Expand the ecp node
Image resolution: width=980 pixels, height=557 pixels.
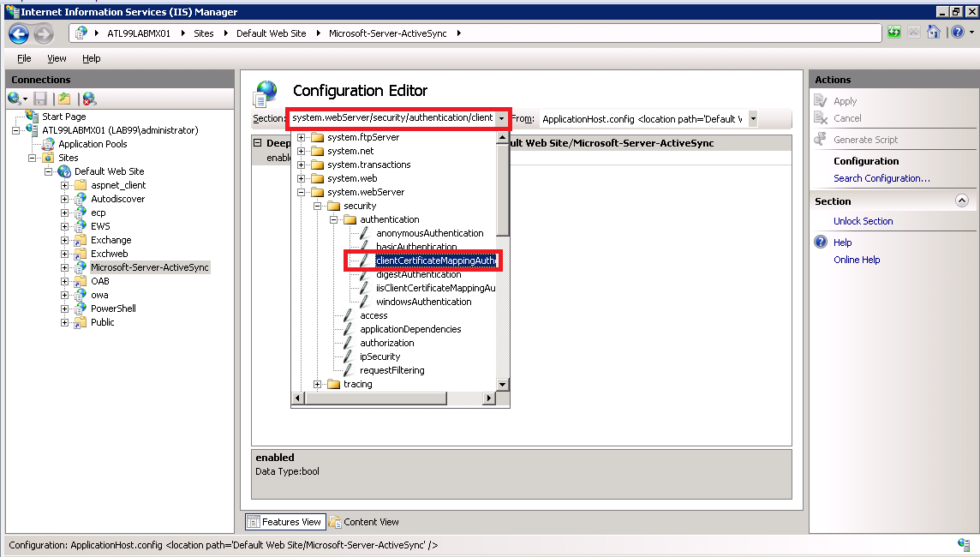click(x=64, y=213)
